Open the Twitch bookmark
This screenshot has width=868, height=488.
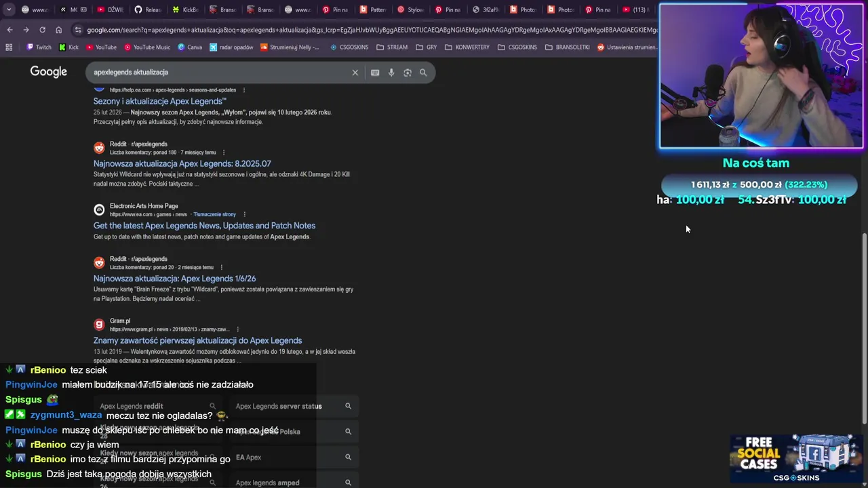coord(39,47)
